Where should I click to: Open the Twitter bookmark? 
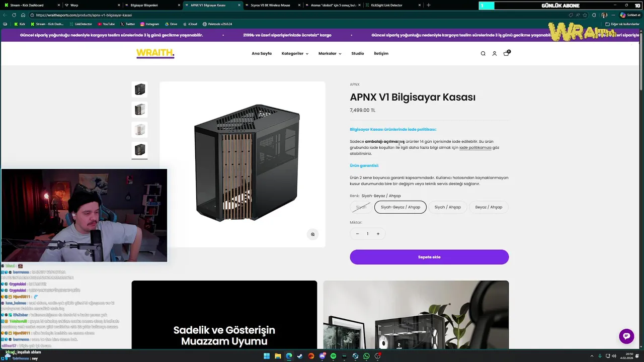point(128,24)
